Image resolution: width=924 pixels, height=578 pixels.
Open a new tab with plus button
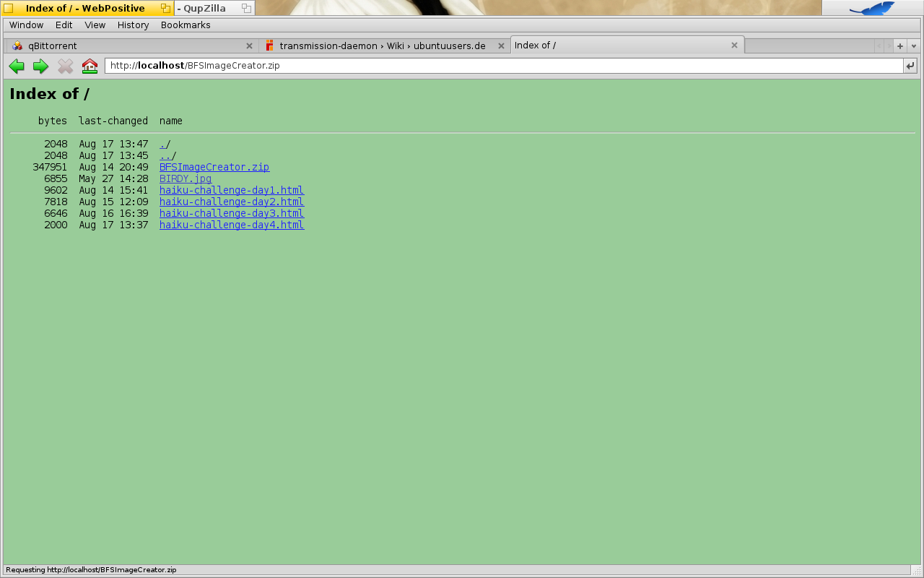pyautogui.click(x=900, y=46)
